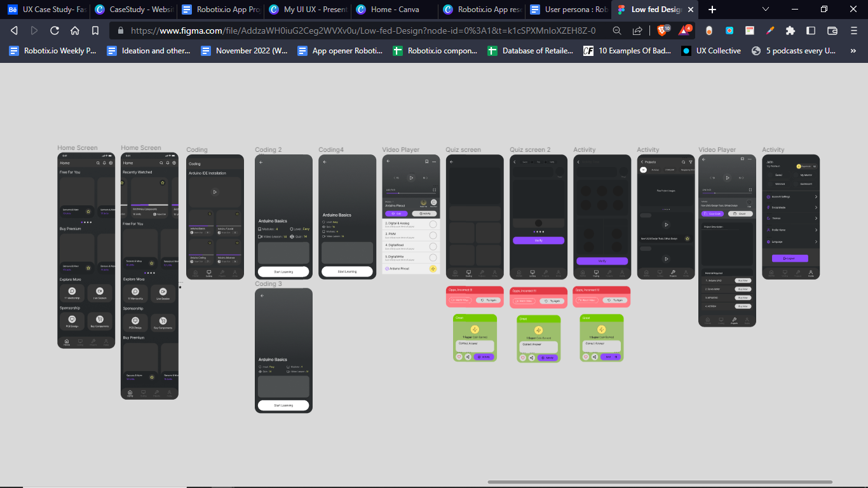The image size is (868, 488).
Task: Click share icon in address bar
Action: pyautogui.click(x=637, y=30)
